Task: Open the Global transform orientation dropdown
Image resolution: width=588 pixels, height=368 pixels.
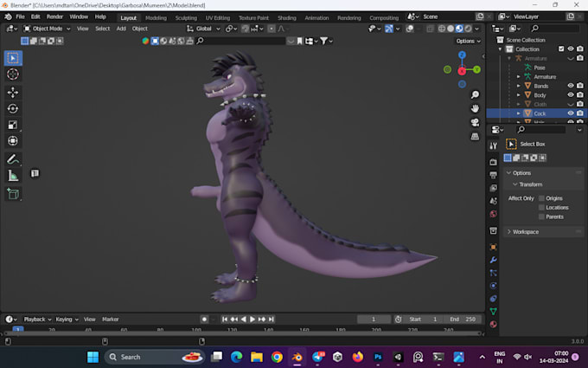Action: click(x=203, y=29)
